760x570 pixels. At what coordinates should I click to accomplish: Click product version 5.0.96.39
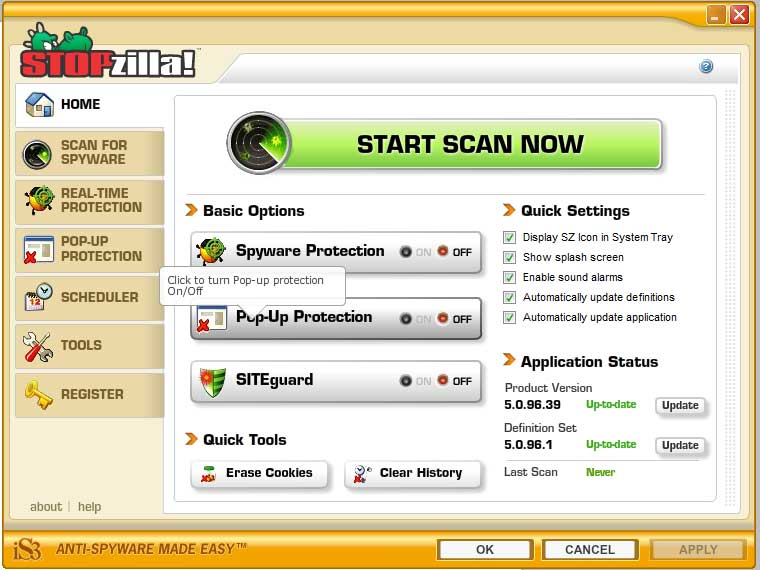532,405
